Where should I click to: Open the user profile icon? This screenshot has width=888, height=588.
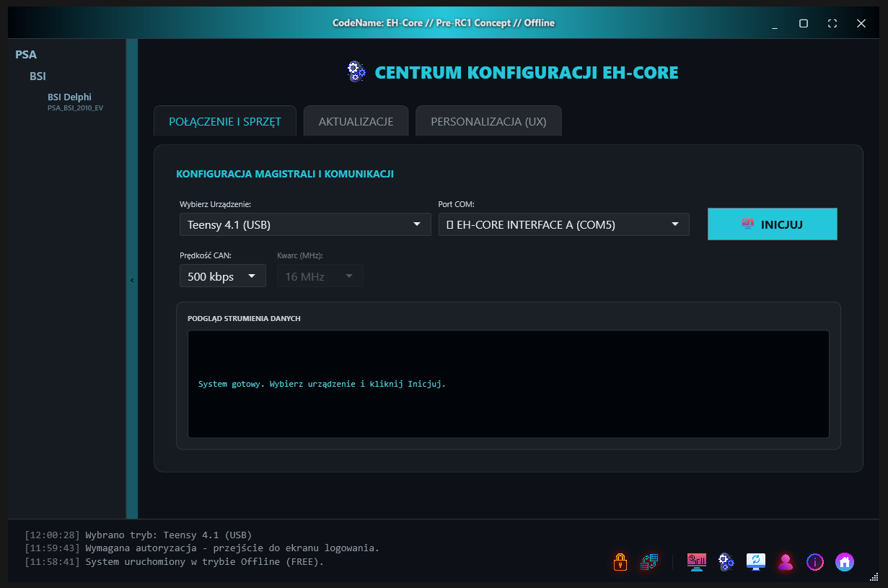[x=786, y=561]
